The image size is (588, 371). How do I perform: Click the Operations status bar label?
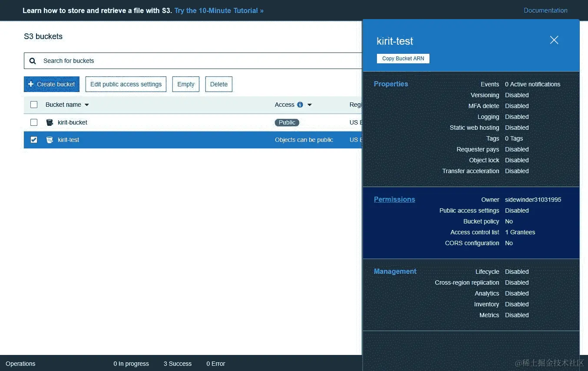(x=20, y=364)
